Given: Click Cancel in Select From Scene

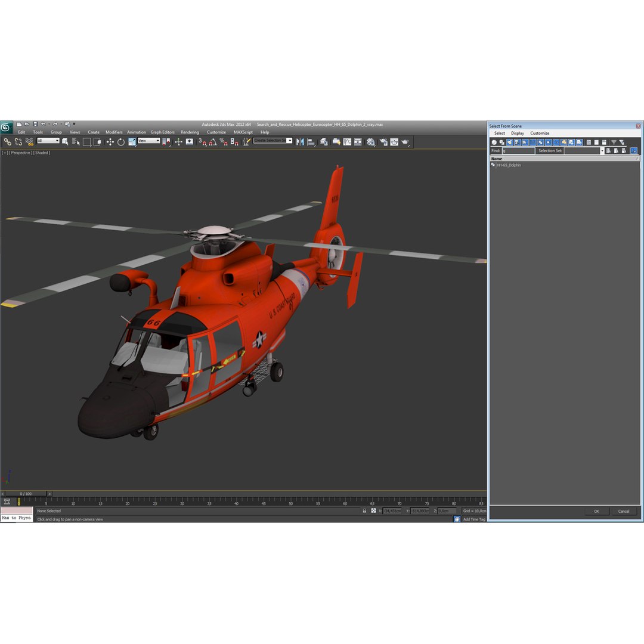Looking at the screenshot, I should 624,512.
